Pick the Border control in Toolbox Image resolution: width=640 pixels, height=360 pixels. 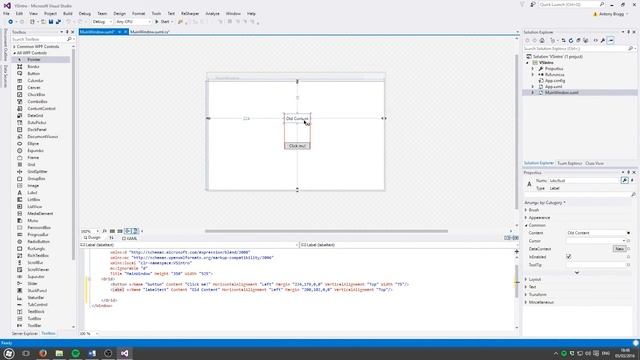point(33,67)
